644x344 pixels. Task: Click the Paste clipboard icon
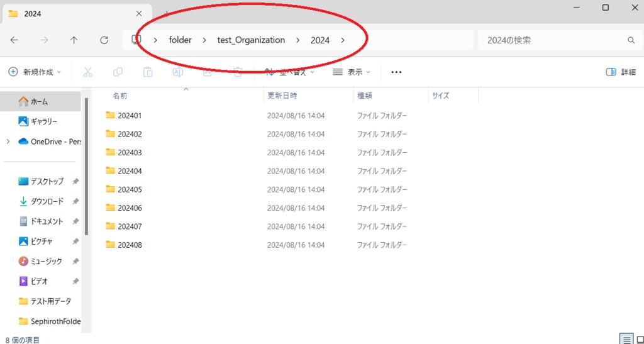point(148,72)
